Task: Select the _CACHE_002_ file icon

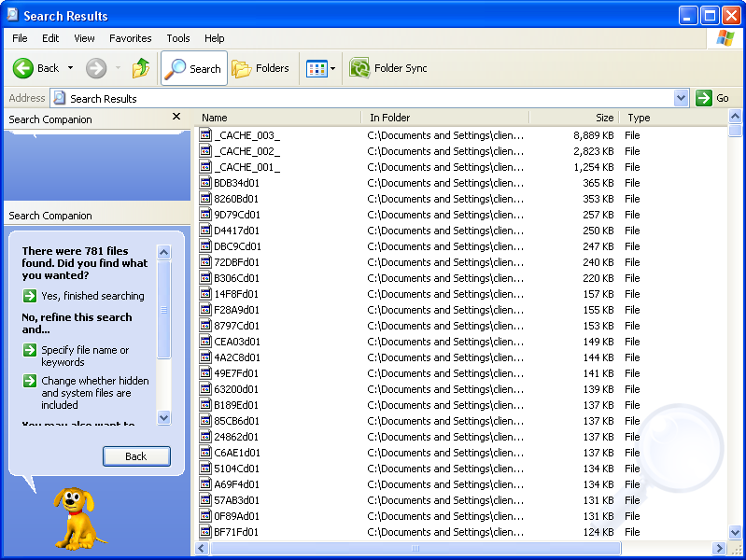Action: 205,151
